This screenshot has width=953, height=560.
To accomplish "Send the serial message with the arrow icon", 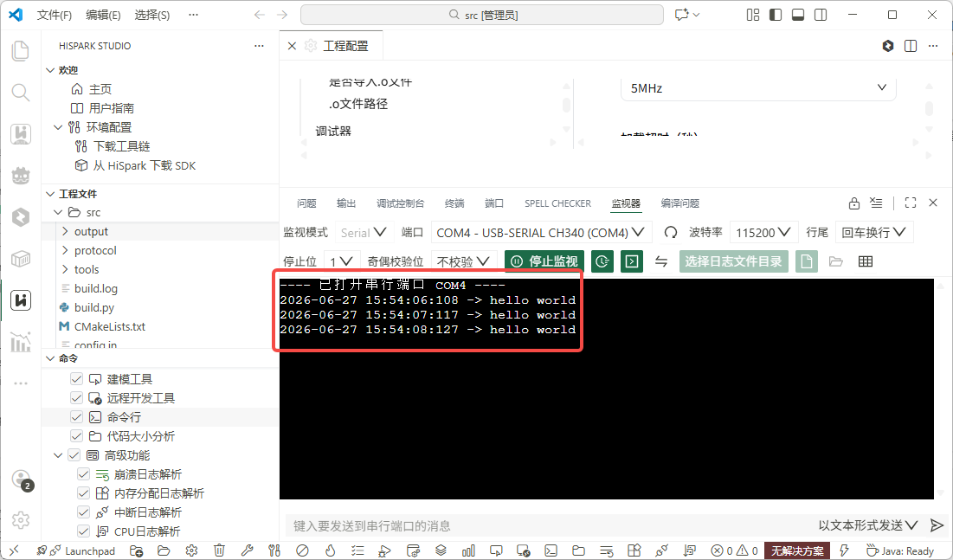I will pyautogui.click(x=937, y=525).
